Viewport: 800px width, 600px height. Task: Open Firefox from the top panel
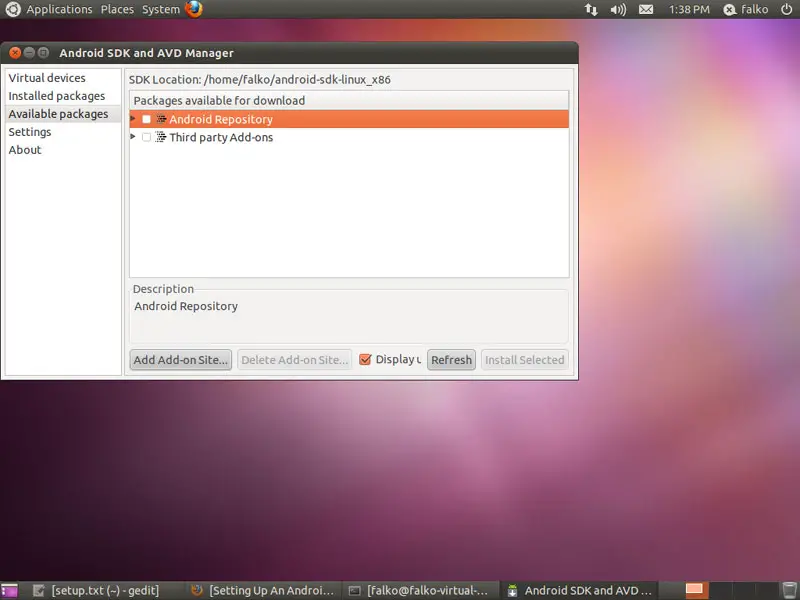pyautogui.click(x=194, y=9)
